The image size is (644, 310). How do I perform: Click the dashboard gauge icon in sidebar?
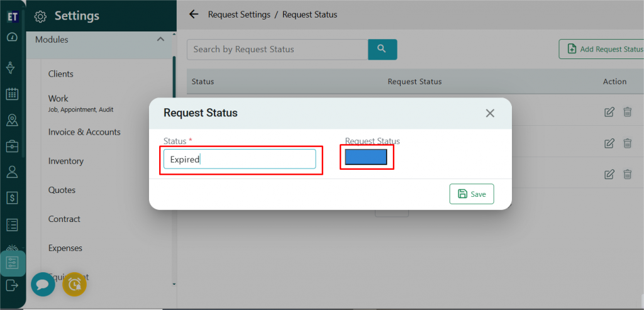(x=11, y=37)
